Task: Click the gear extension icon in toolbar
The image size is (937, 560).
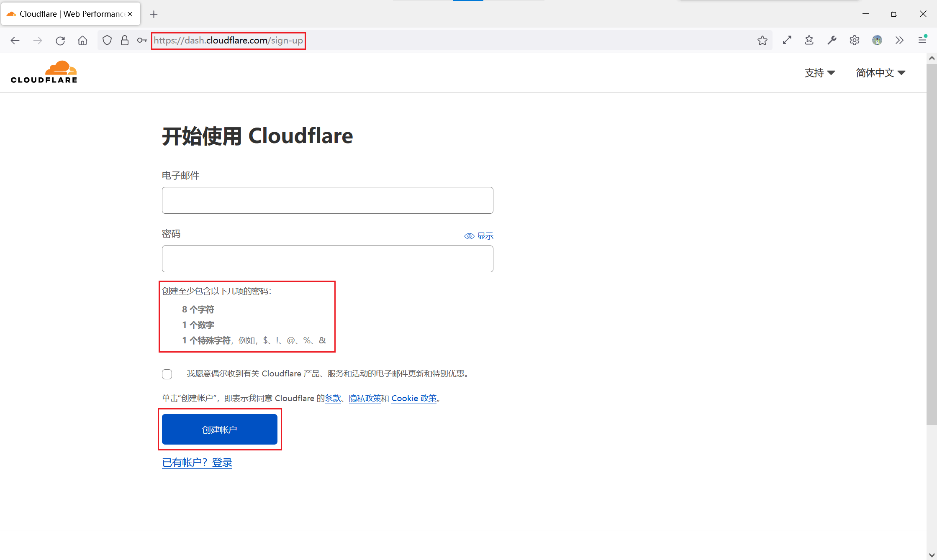Action: 854,41
